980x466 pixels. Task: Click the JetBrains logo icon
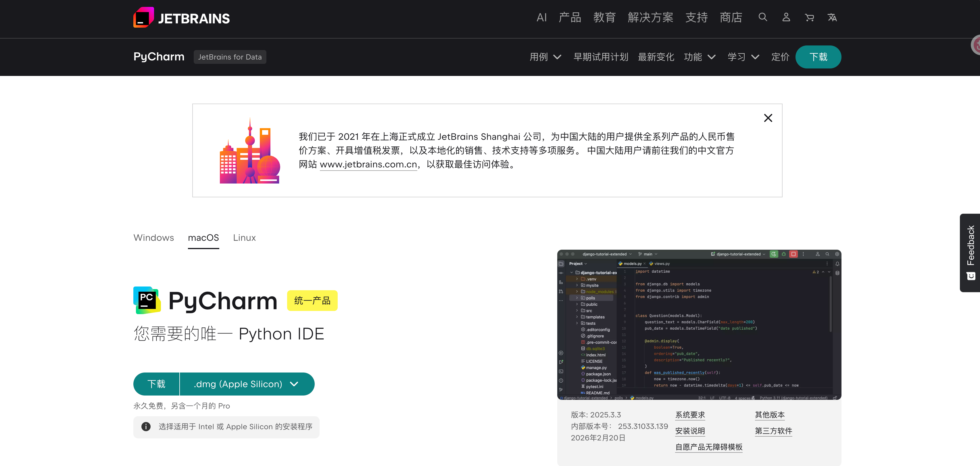click(x=143, y=18)
